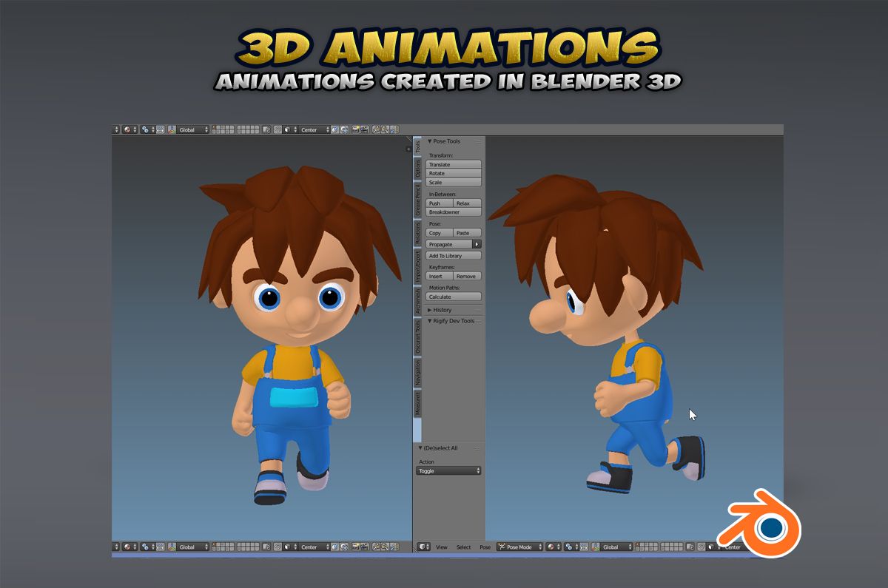Toggle proportional editing icon in top header
This screenshot has width=888, height=588.
[277, 129]
